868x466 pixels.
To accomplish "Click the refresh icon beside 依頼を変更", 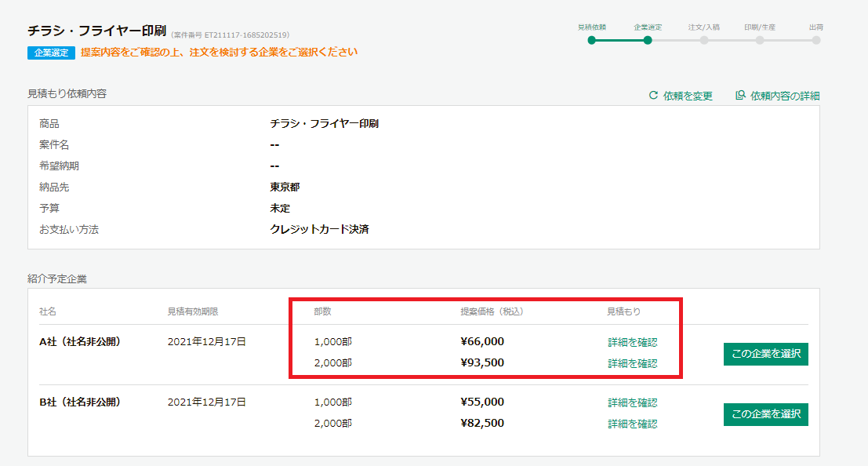I will click(652, 96).
